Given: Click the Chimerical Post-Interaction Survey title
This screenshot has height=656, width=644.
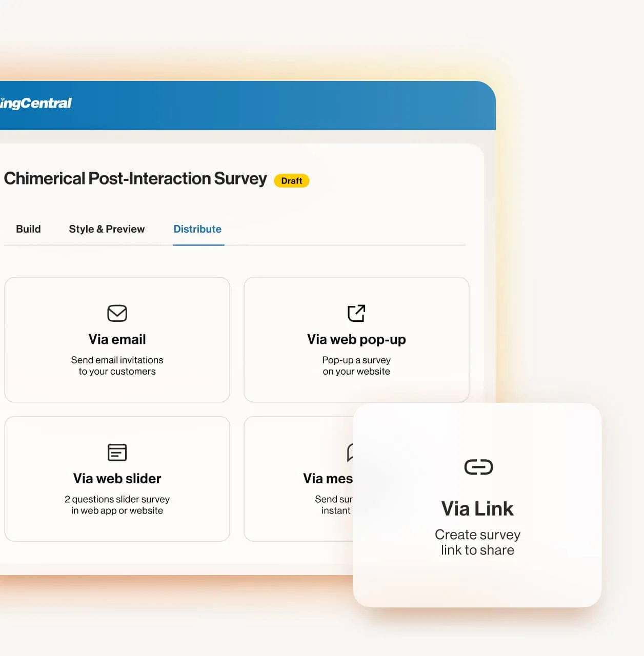Looking at the screenshot, I should point(135,178).
